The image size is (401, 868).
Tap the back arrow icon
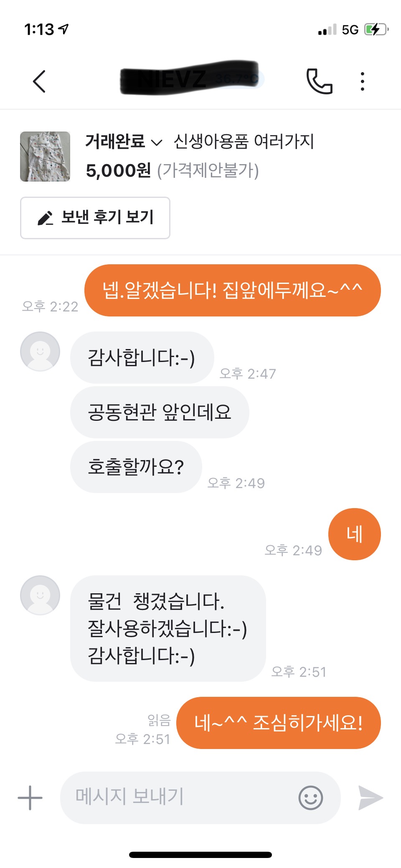(x=39, y=81)
